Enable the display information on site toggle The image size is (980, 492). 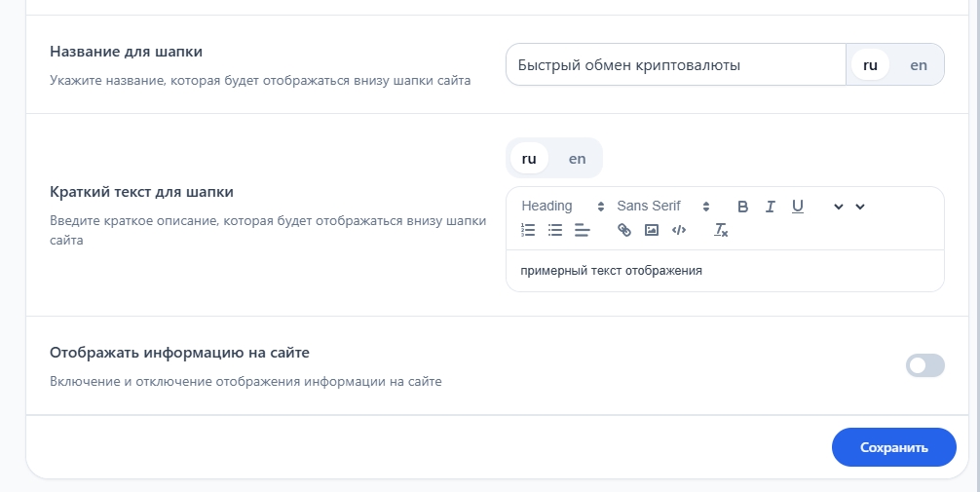pos(924,365)
